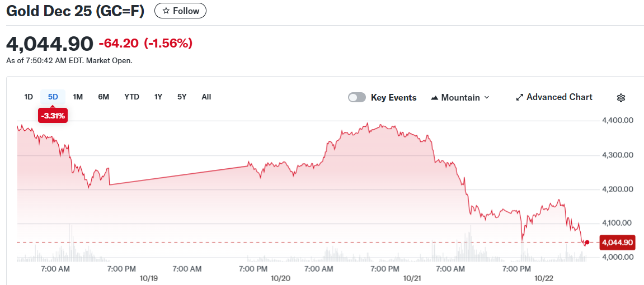Click the Mountain chart type icon

point(435,98)
